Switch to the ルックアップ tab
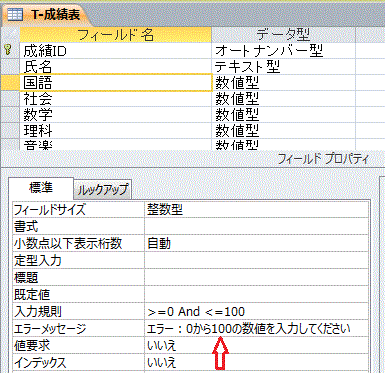 [x=103, y=190]
